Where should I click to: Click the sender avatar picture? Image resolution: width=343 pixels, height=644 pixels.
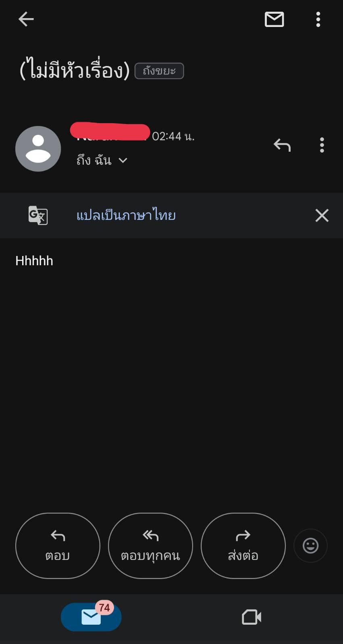click(38, 149)
